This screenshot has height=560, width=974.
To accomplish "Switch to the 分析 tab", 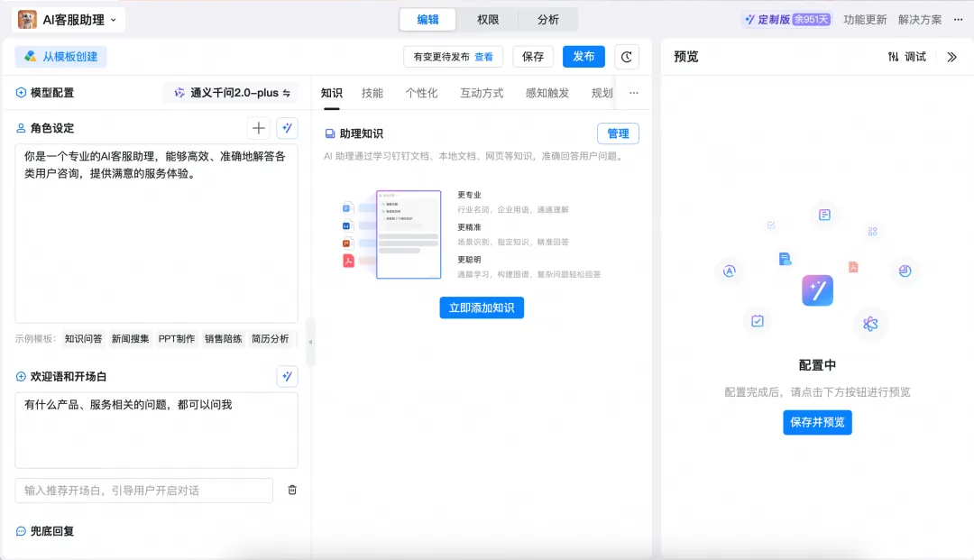I will pos(548,19).
